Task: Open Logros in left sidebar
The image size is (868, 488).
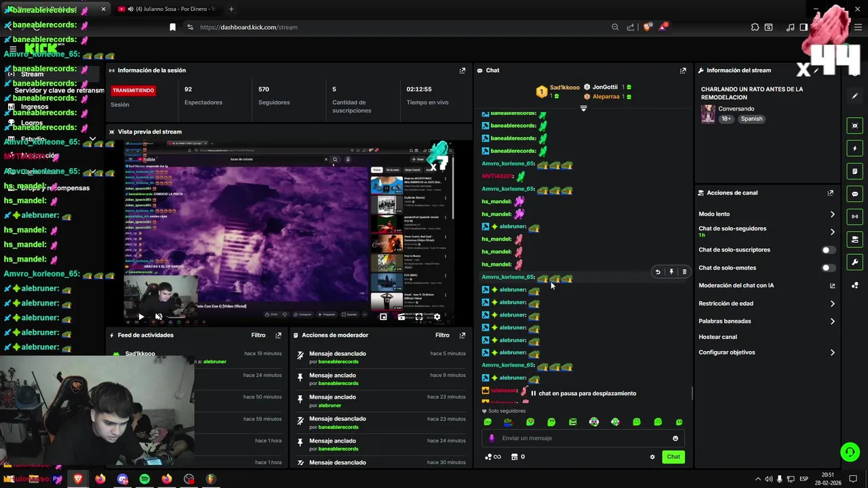Action: pyautogui.click(x=32, y=123)
